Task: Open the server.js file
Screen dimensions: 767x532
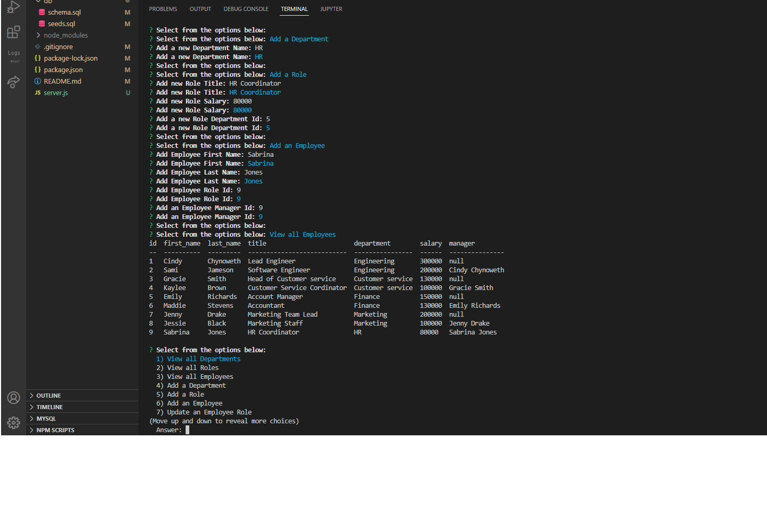Action: click(56, 92)
